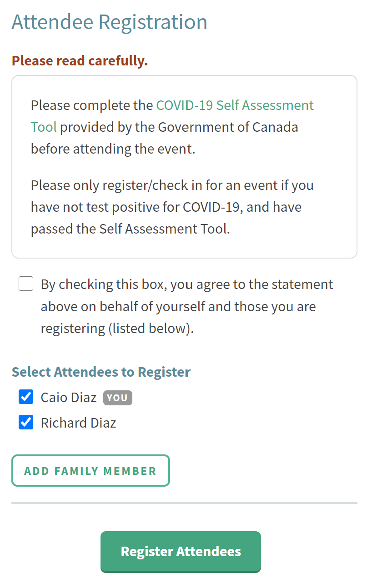Add a new family member to register

[x=90, y=470]
